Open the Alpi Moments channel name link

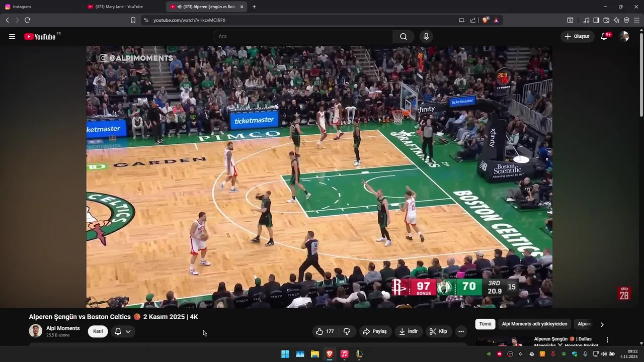[x=63, y=328]
